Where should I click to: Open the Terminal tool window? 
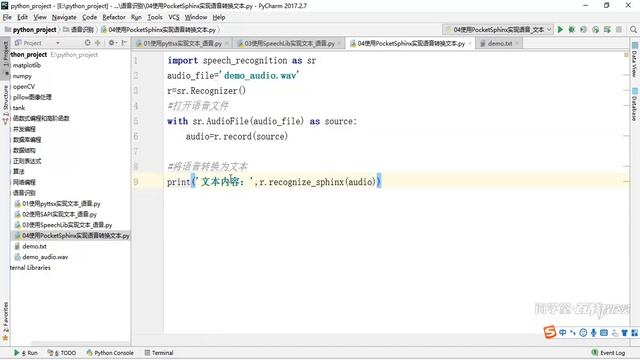tap(159, 353)
